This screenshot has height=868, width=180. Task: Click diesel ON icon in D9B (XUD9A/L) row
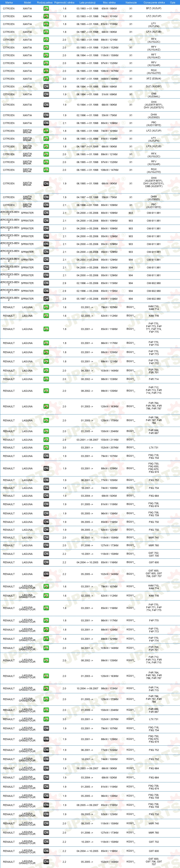[46, 94]
